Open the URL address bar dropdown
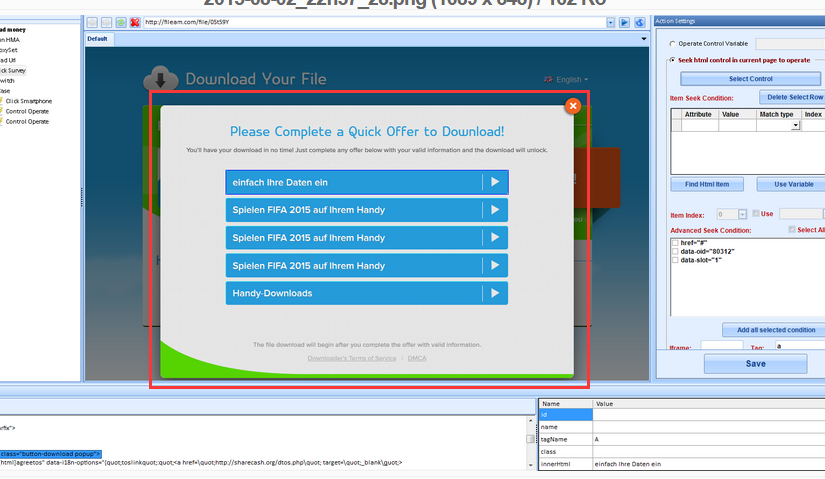Screen dimensions: 825x479 [609, 22]
